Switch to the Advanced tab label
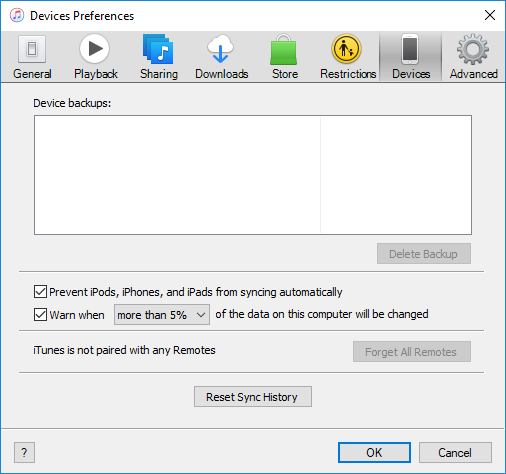The height and width of the screenshot is (474, 506). click(474, 74)
